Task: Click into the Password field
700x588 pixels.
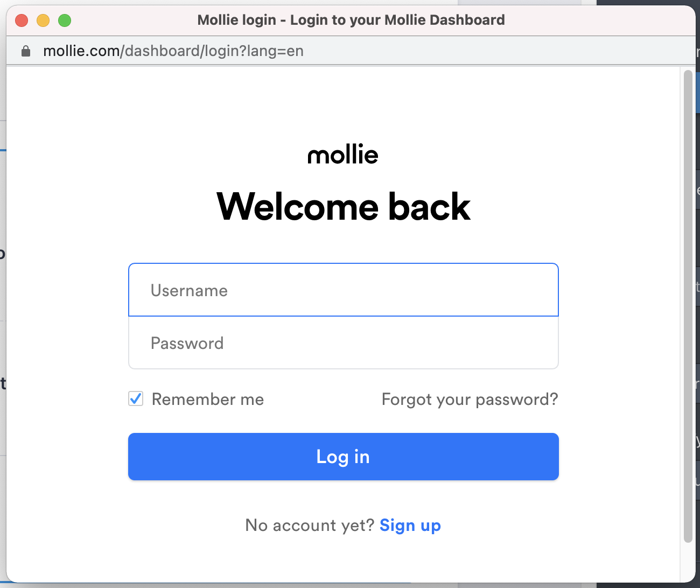Action: pos(344,343)
